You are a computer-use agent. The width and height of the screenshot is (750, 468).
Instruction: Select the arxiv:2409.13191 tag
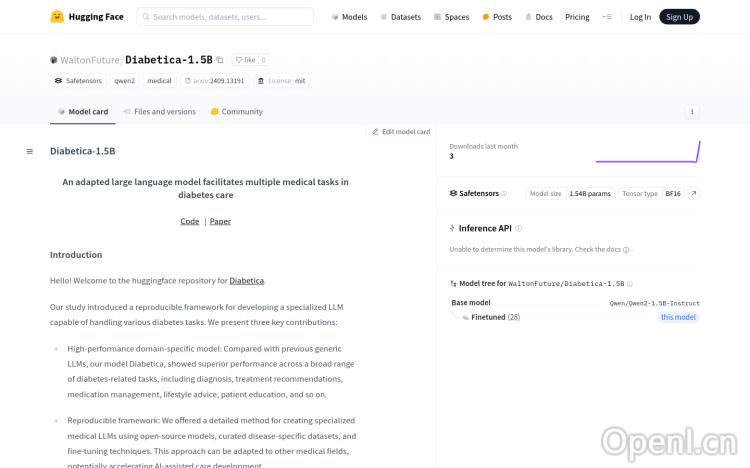(x=215, y=80)
